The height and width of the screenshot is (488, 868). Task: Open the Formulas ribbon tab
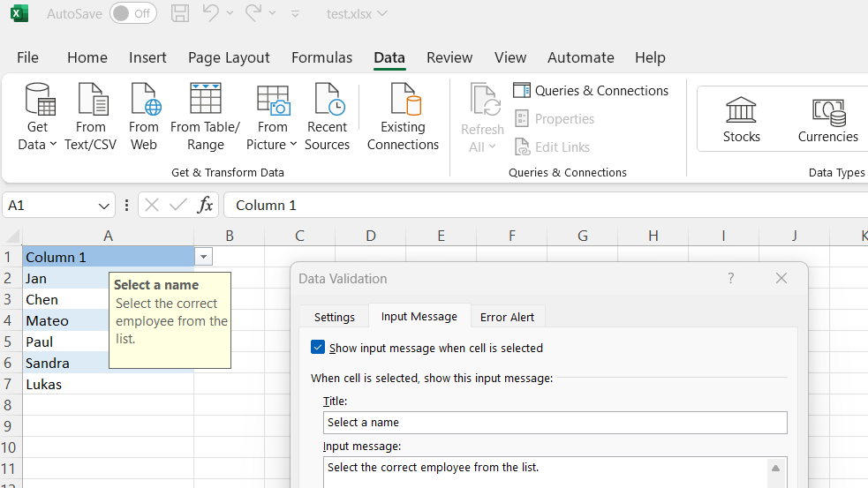(x=321, y=57)
